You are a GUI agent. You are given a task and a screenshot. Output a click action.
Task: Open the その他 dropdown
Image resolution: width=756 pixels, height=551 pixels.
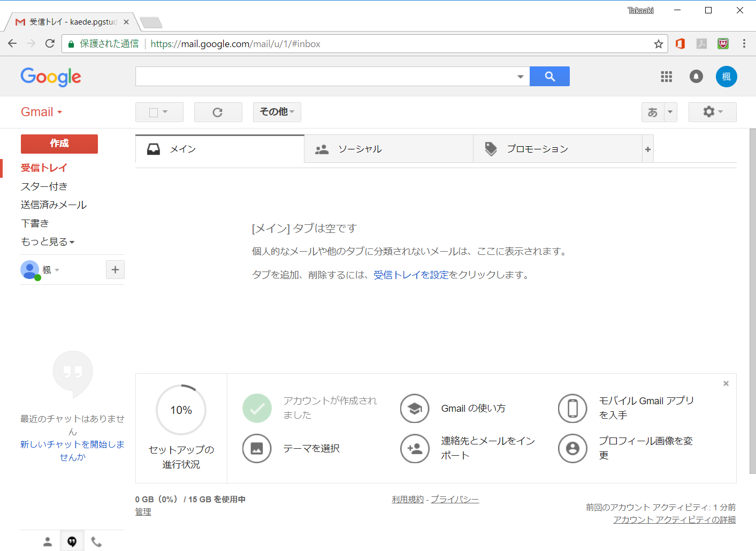coord(277,112)
